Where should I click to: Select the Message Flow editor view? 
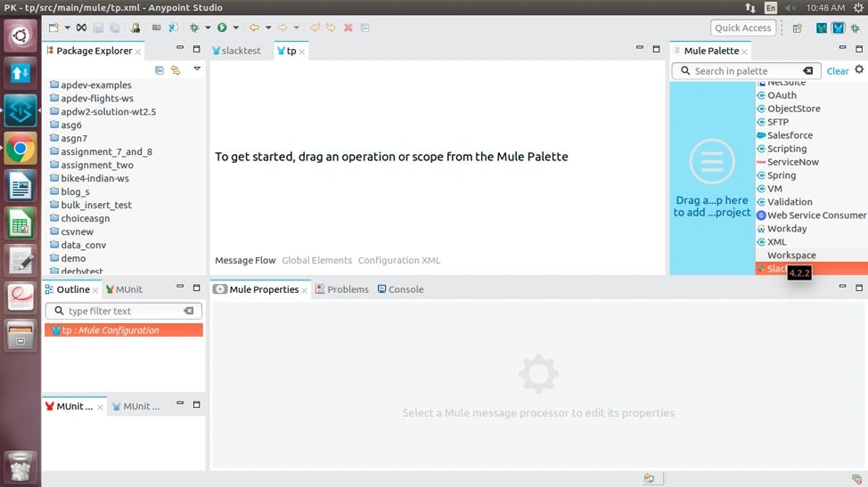[x=245, y=260]
